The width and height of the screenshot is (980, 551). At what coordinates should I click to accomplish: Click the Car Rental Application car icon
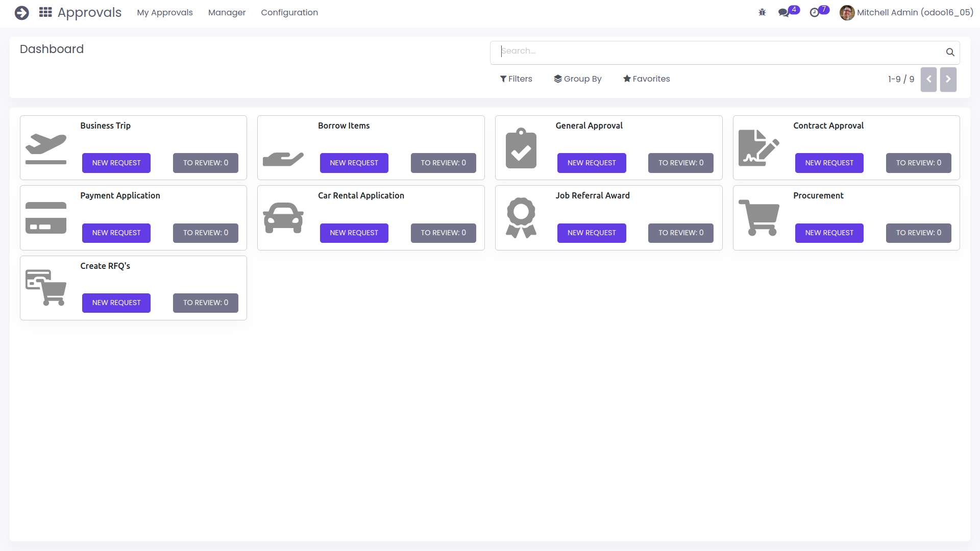coord(283,218)
